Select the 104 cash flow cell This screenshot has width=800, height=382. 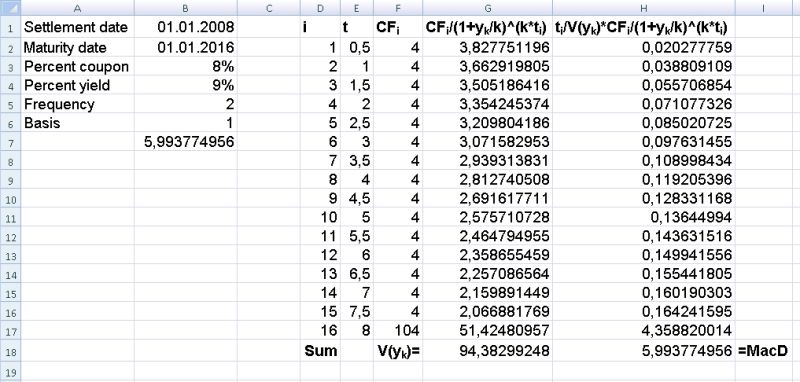coord(398,330)
